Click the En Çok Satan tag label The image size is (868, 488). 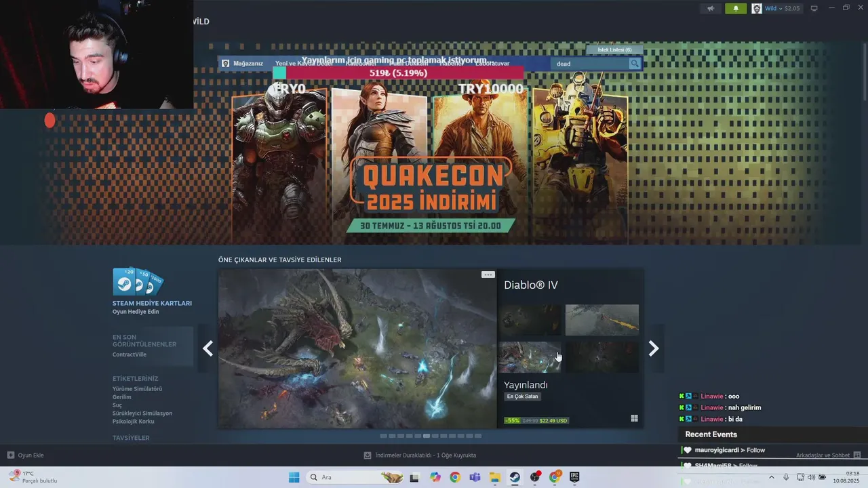coord(523,396)
